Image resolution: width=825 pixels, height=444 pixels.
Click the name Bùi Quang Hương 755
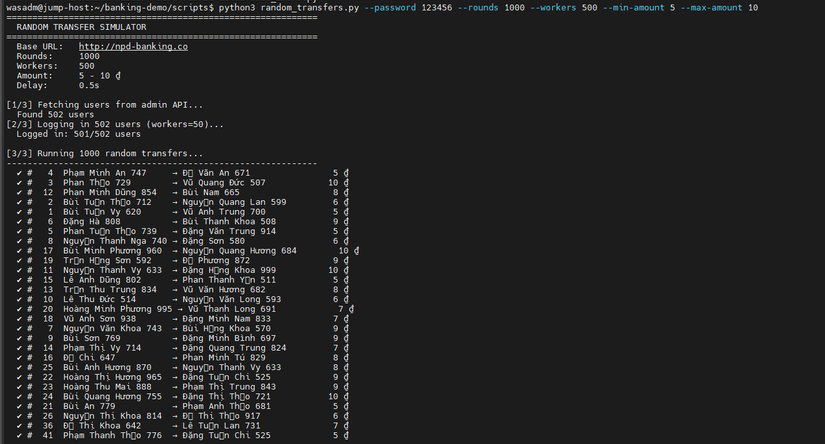click(113, 397)
